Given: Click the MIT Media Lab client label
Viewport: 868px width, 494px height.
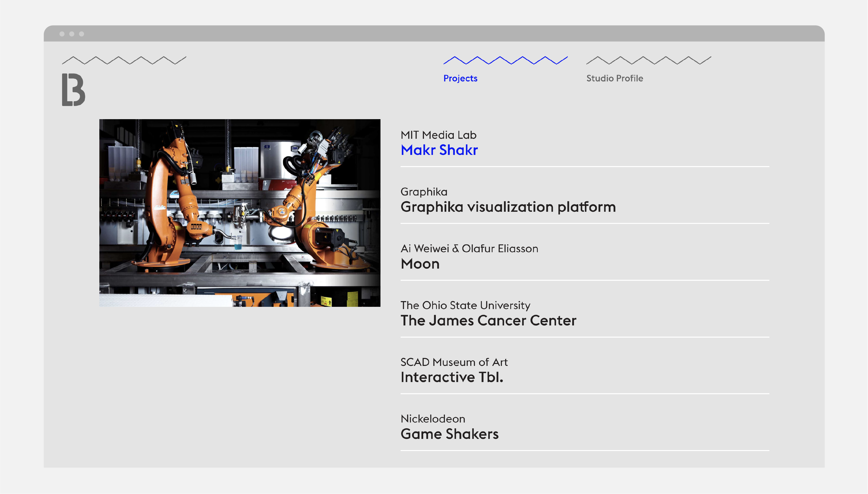Looking at the screenshot, I should [x=438, y=135].
